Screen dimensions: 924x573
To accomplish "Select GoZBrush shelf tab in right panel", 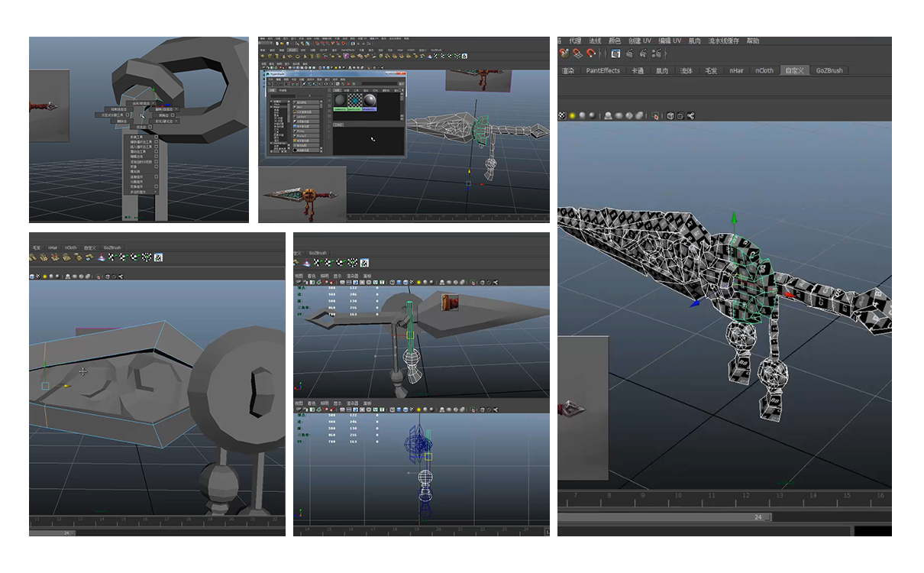I will click(x=829, y=70).
